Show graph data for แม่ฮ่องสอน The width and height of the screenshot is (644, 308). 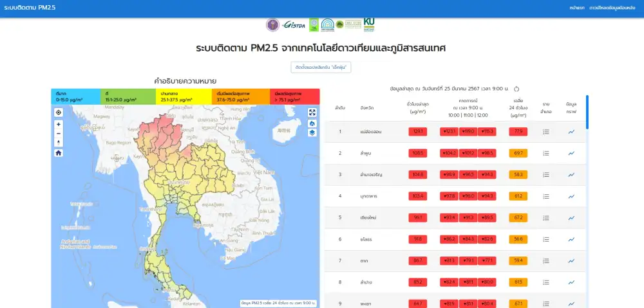(x=571, y=132)
